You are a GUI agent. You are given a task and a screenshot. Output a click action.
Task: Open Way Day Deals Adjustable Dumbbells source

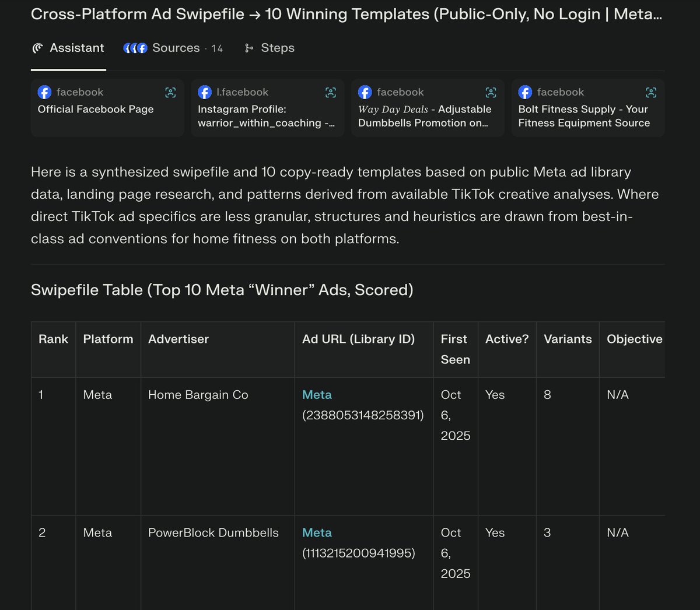point(425,116)
